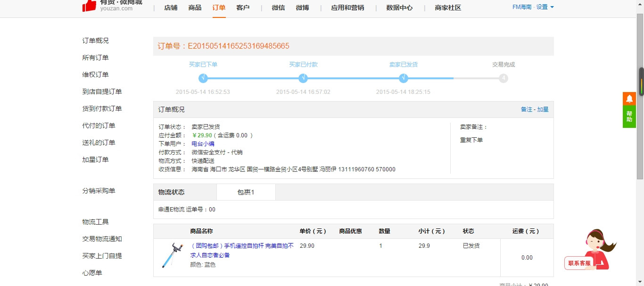Click the payable amount ¥29.90

[x=202, y=135]
